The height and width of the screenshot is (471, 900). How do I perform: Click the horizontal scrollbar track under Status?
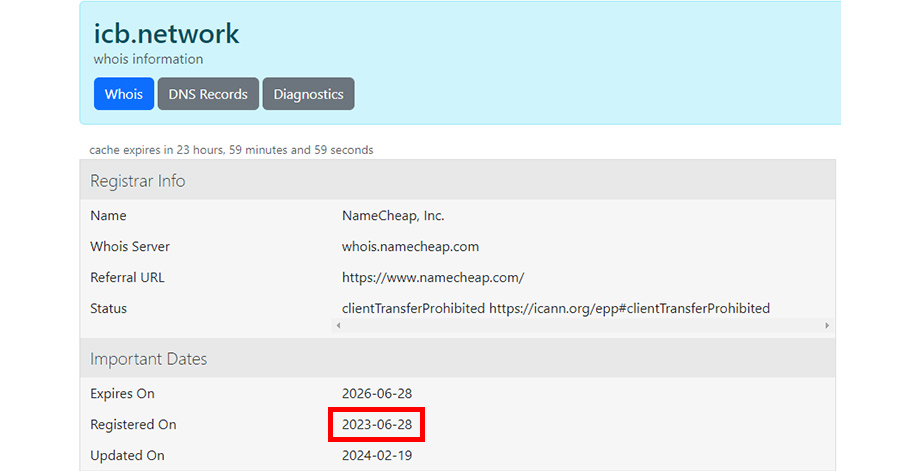pos(583,325)
